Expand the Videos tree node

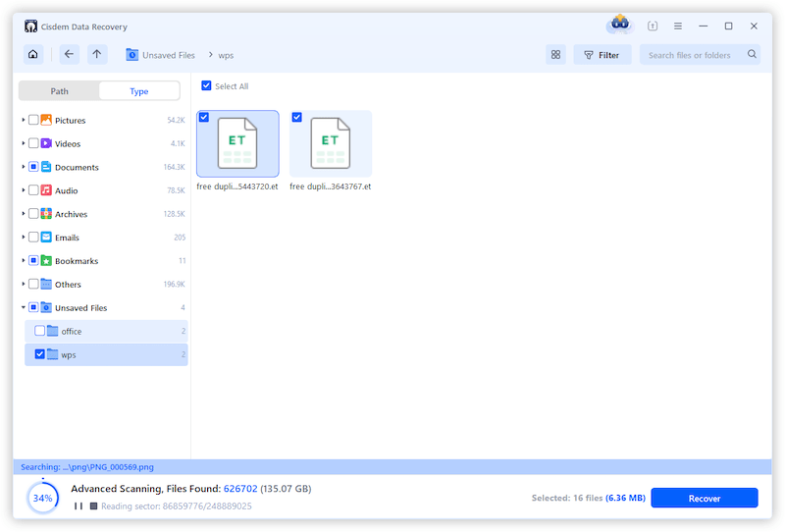point(23,143)
